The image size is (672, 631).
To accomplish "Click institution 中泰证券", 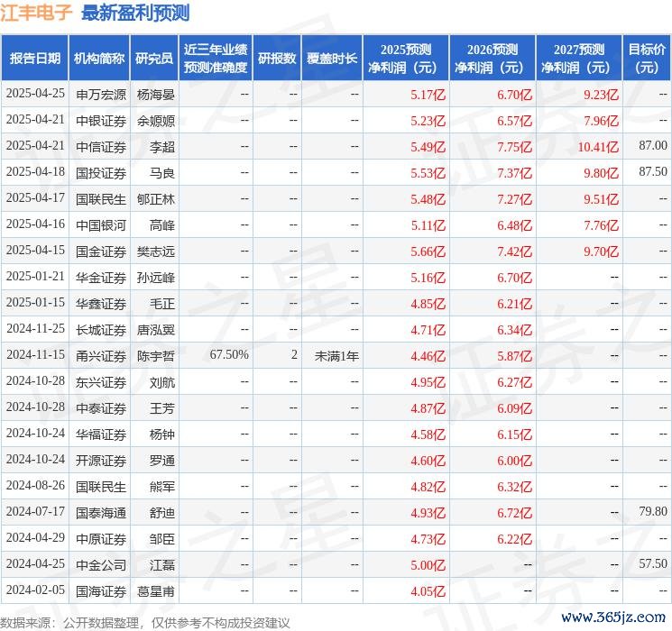I will pos(101,408).
